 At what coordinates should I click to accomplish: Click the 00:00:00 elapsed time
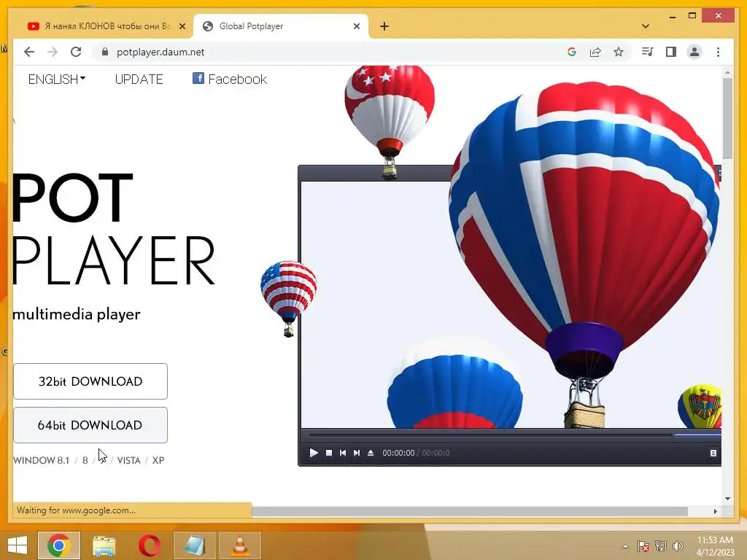coord(398,453)
